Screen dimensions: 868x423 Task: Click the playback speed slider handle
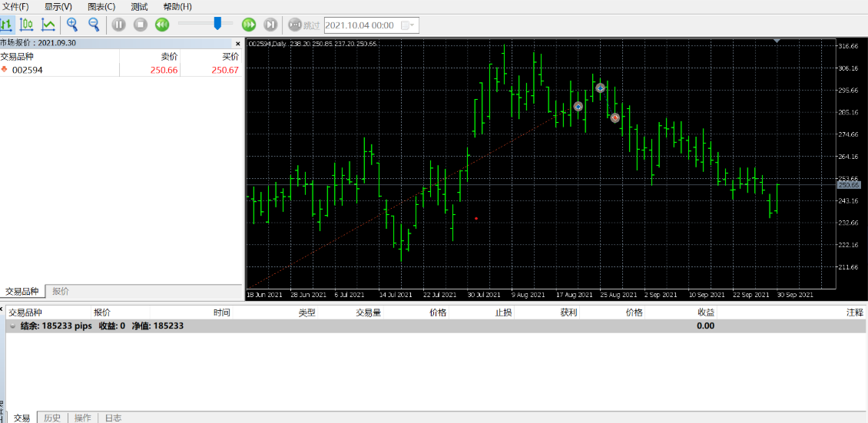click(218, 23)
